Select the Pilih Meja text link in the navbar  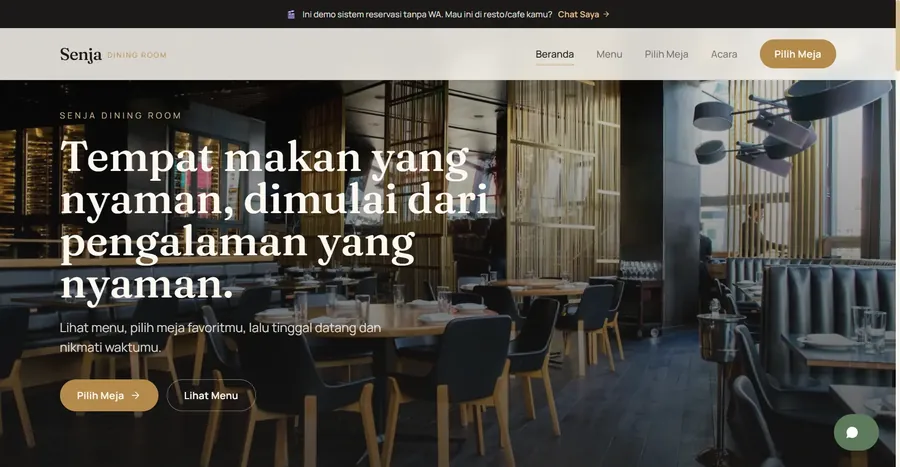pyautogui.click(x=666, y=54)
